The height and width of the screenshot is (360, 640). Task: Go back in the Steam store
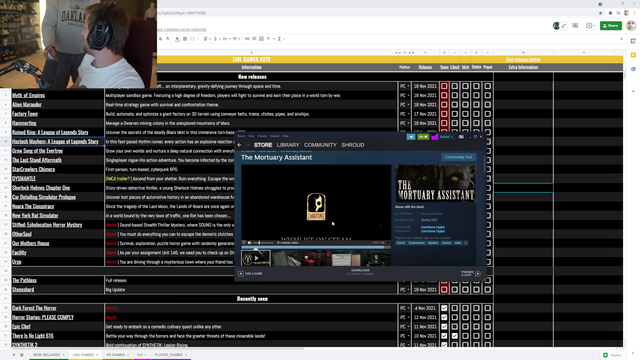coord(240,145)
